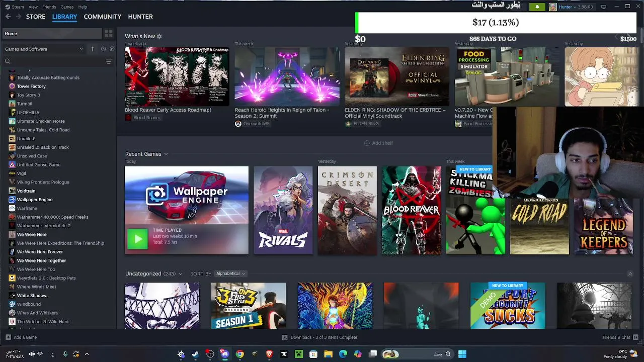Open the Steam icon in the taskbar
This screenshot has width=644, height=362.
point(195,354)
